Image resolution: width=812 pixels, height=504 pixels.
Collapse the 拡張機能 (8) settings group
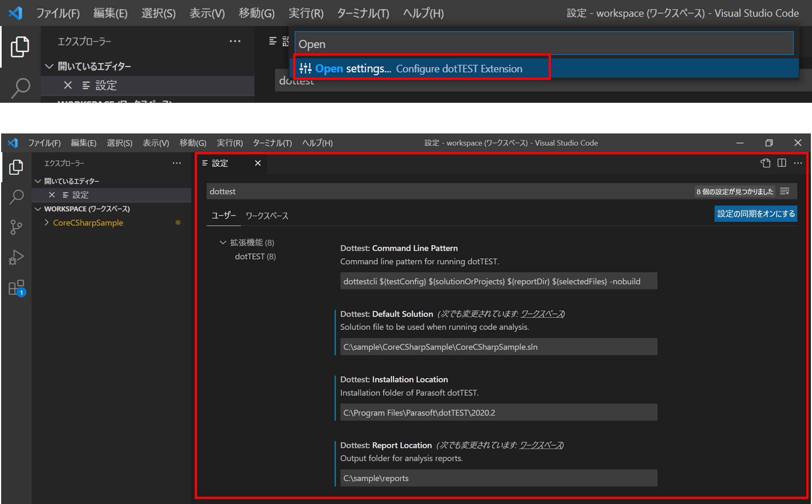223,243
